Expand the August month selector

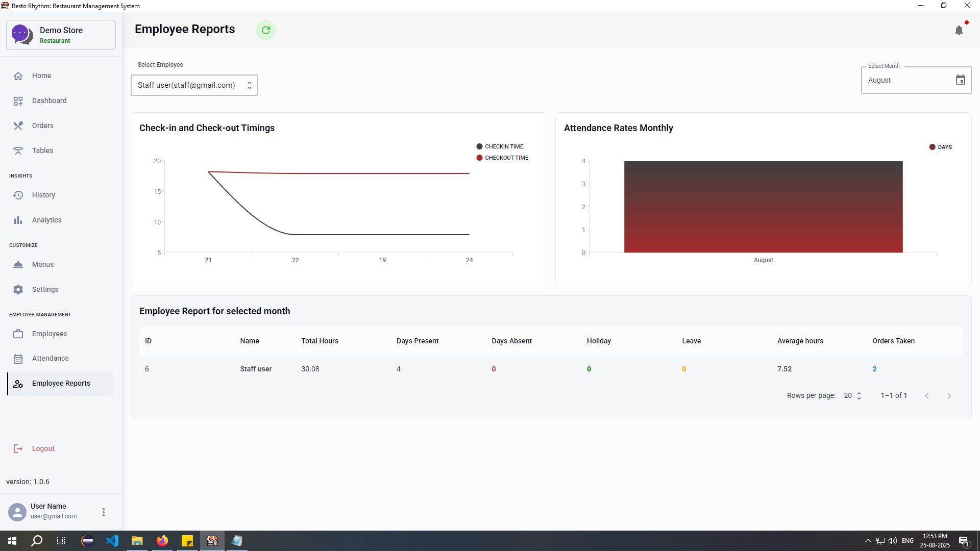[916, 80]
